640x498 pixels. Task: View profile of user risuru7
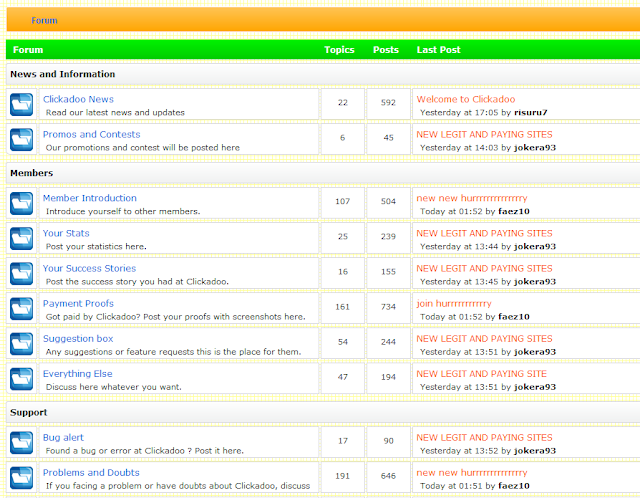coord(531,113)
